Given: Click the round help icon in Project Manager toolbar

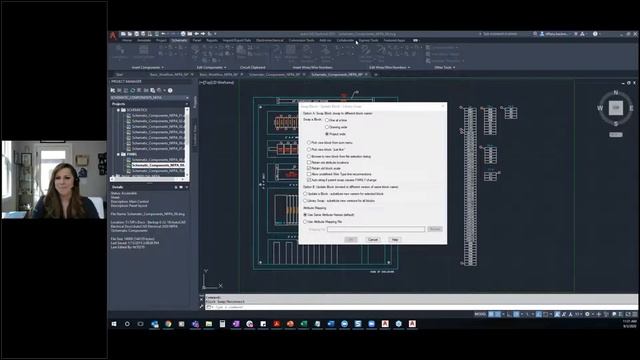Looking at the screenshot, I should coord(170,90).
